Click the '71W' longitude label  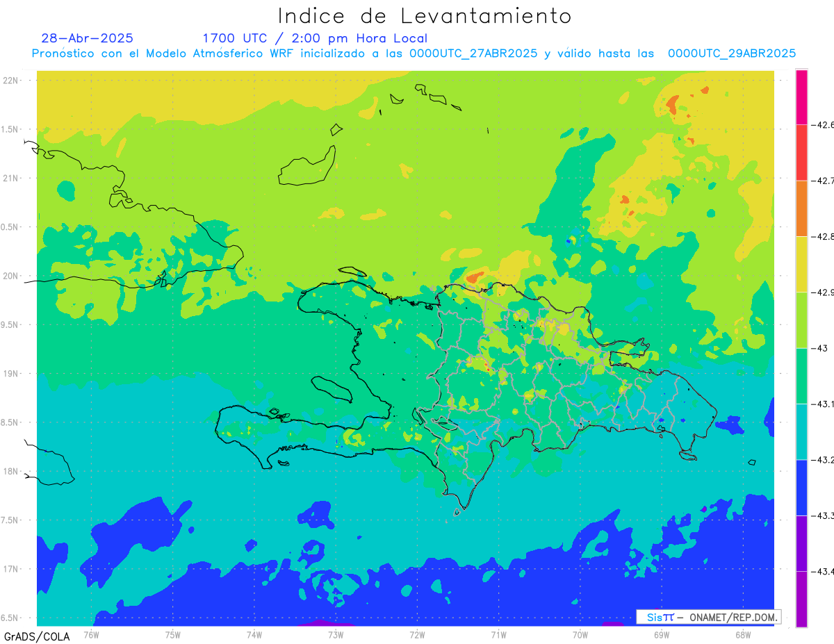(x=498, y=634)
